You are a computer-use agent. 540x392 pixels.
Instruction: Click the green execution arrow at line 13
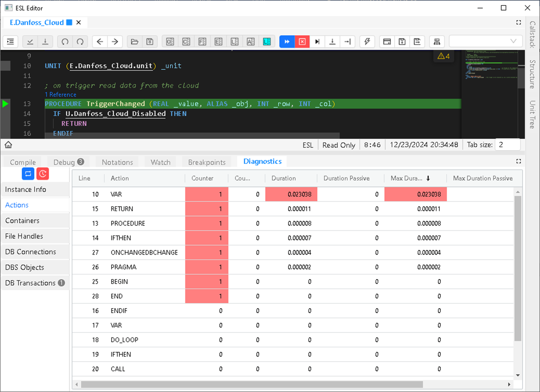5,104
